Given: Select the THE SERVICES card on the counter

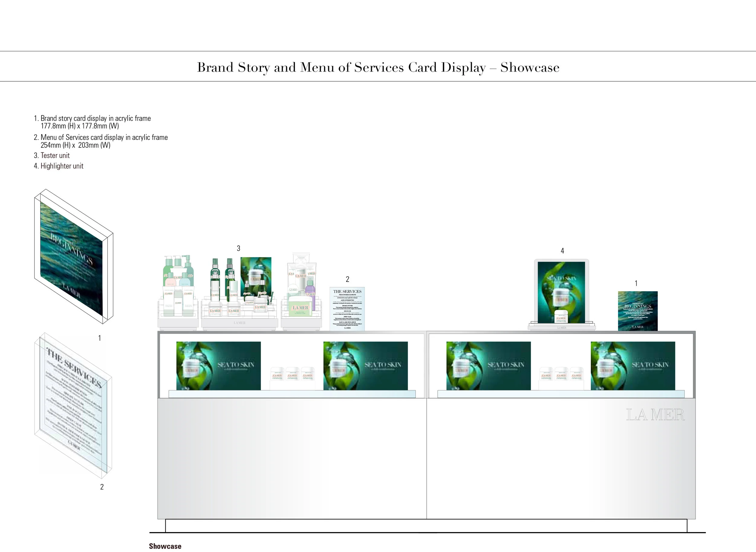Looking at the screenshot, I should tap(348, 309).
